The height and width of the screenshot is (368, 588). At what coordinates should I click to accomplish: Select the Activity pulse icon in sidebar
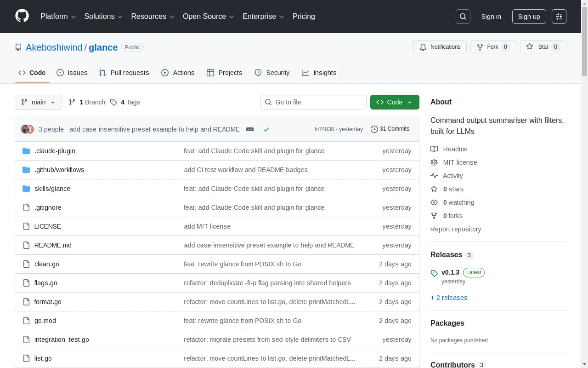pyautogui.click(x=434, y=175)
